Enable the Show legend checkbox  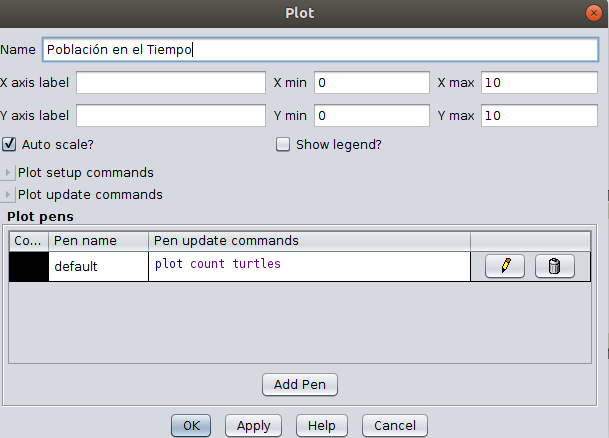coord(283,144)
